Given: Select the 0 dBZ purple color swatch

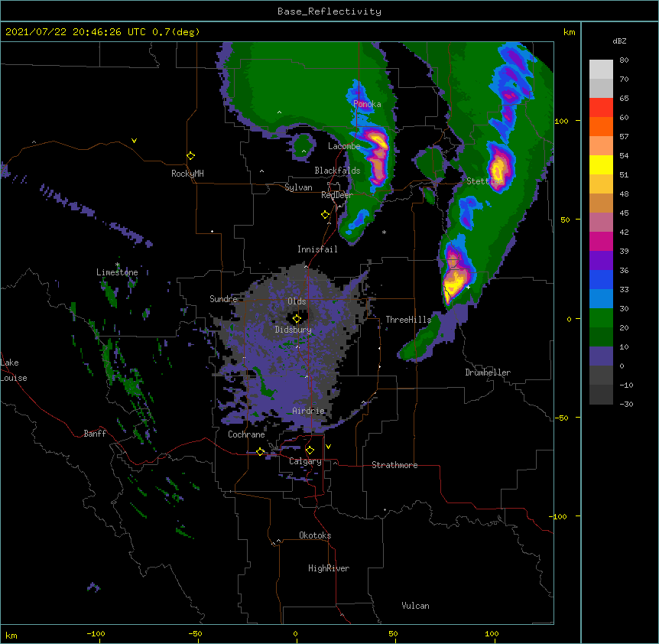Looking at the screenshot, I should click(x=601, y=356).
